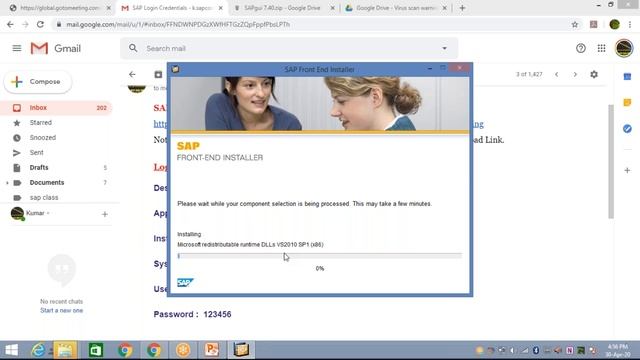
Task: Start a new chat with plus icon
Action: coord(104,214)
